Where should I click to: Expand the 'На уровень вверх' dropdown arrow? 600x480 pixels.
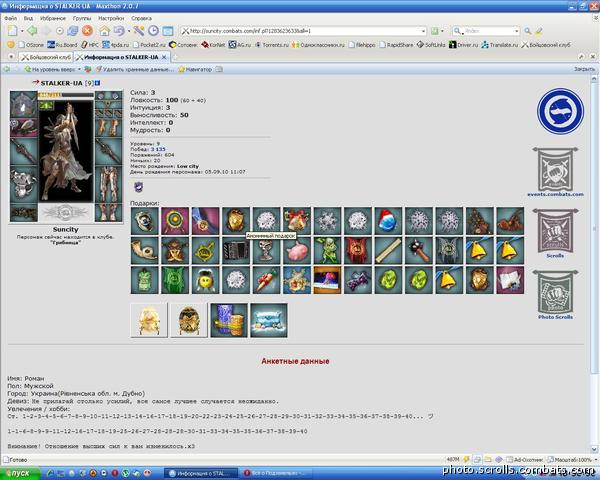[79, 69]
